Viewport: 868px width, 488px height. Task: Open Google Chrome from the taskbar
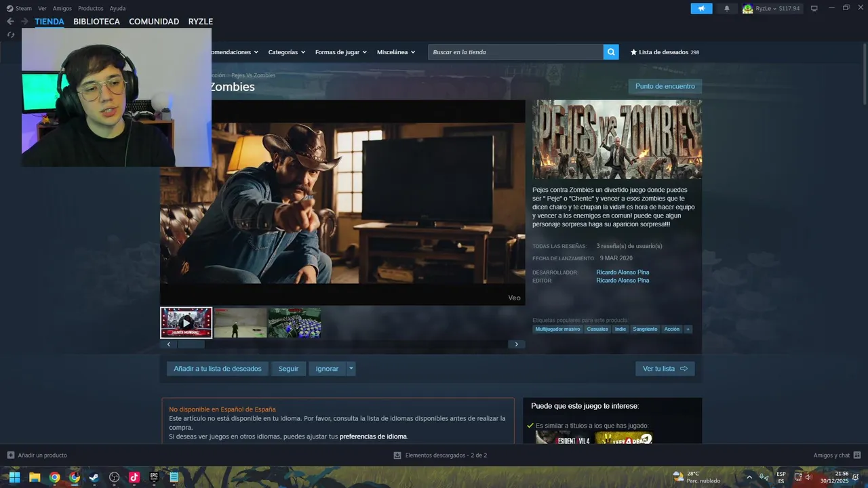54,477
